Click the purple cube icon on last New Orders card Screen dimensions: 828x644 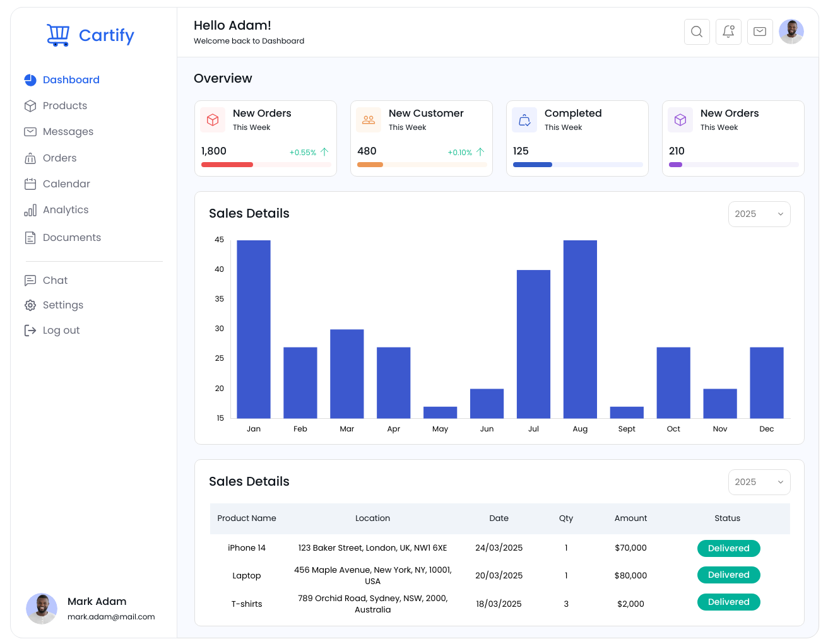[680, 120]
